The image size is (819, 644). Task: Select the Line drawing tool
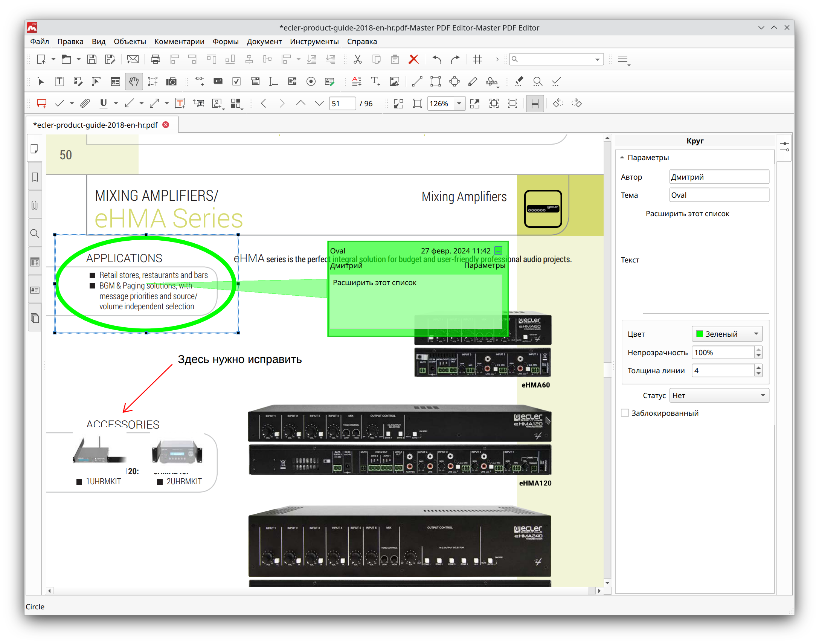click(417, 81)
